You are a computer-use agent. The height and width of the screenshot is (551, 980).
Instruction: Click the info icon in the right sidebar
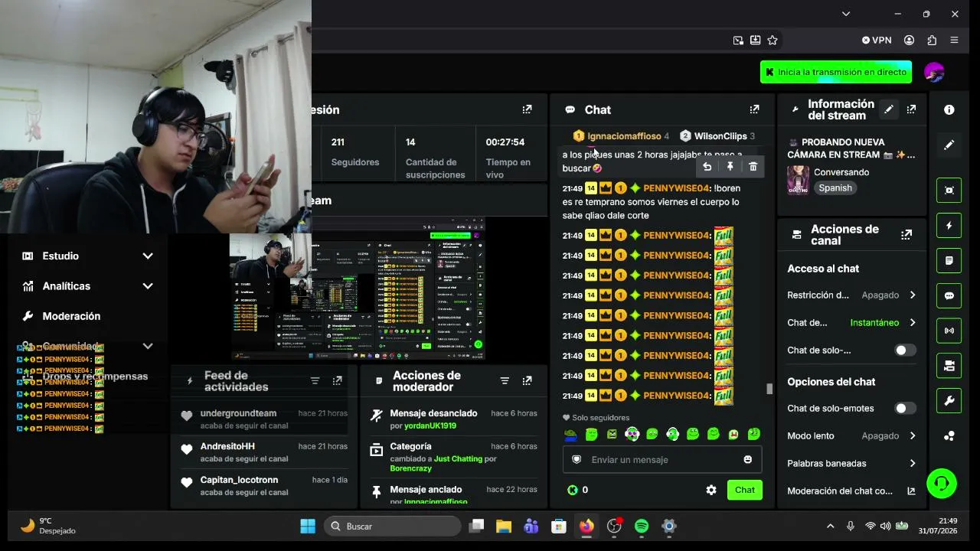[949, 109]
